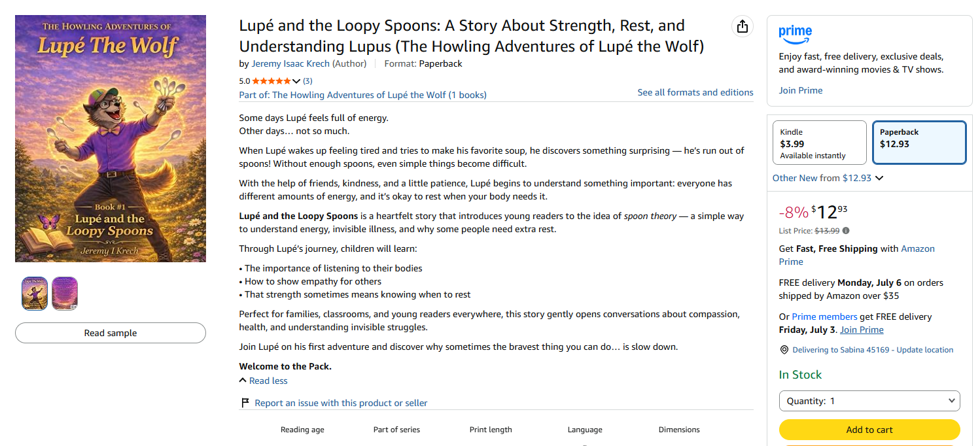Open the (3) reviews count link
Viewport: 980px width, 446px height.
(307, 81)
